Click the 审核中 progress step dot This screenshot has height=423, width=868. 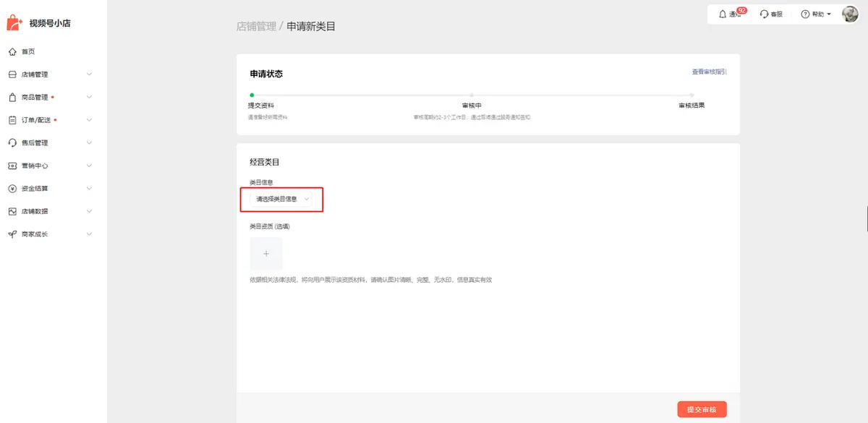[x=472, y=95]
